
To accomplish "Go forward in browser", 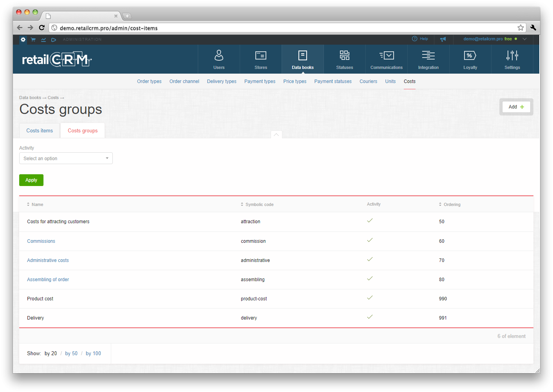I will (31, 28).
